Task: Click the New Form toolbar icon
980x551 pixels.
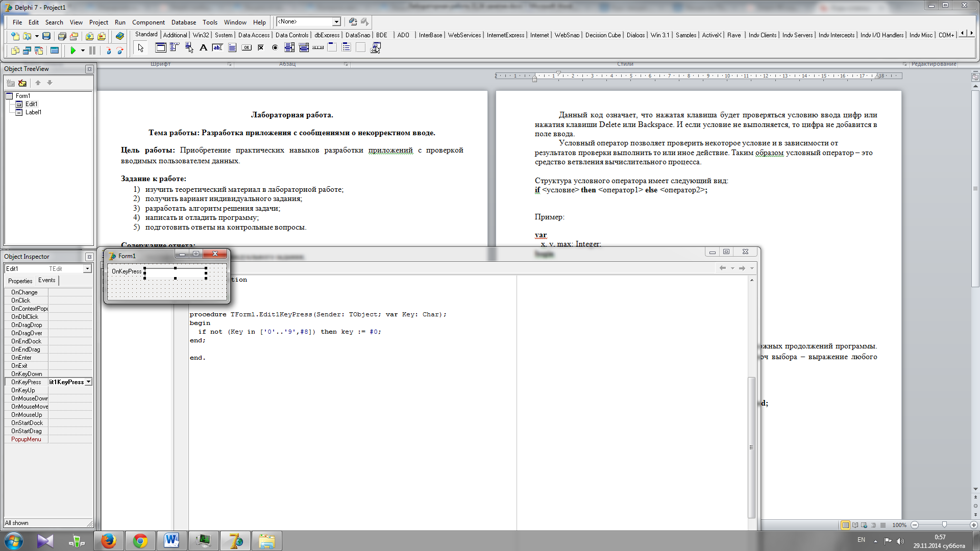Action: (x=55, y=51)
